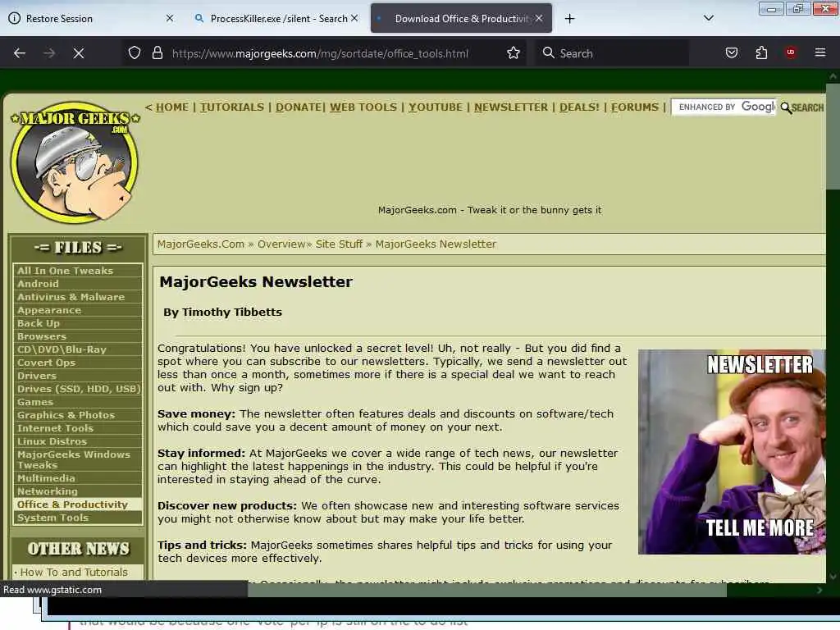Open MajorGeeks Newsletter breadcrumb link

(x=436, y=244)
